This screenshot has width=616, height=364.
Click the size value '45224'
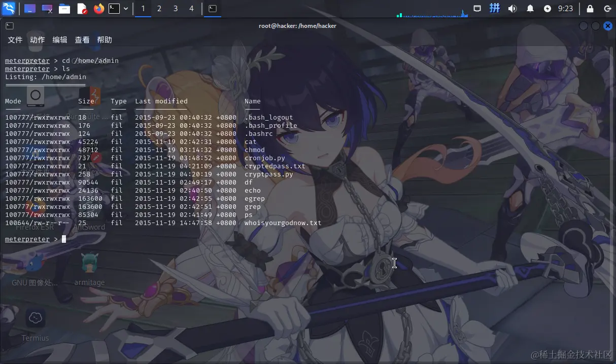pyautogui.click(x=88, y=142)
